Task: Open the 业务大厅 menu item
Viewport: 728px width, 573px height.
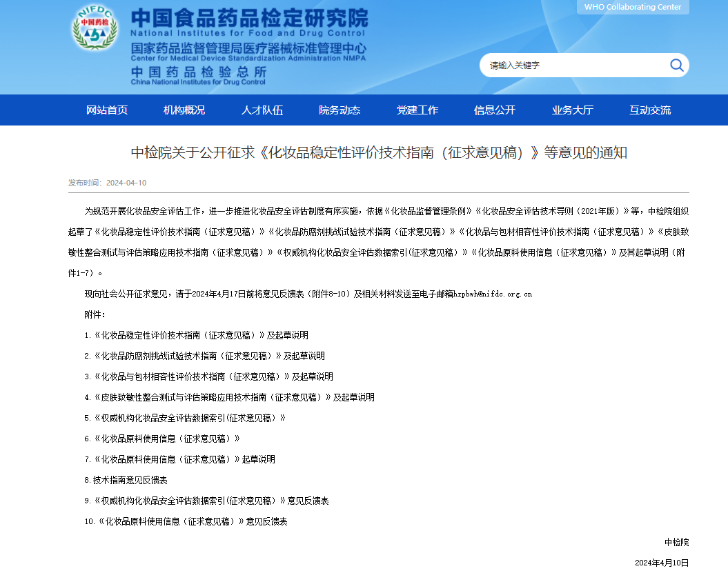Action: [573, 110]
